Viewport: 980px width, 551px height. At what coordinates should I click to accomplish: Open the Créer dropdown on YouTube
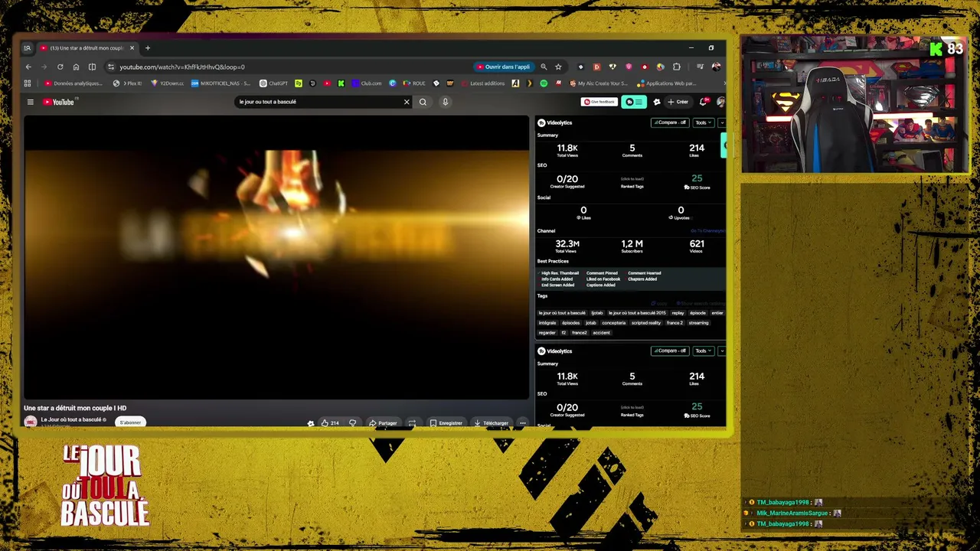point(678,102)
